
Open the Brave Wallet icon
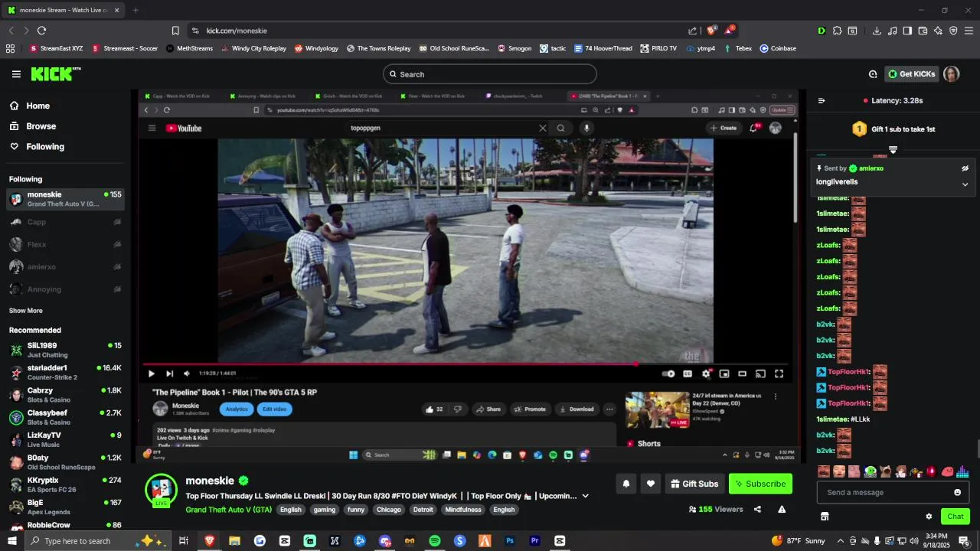click(x=923, y=31)
